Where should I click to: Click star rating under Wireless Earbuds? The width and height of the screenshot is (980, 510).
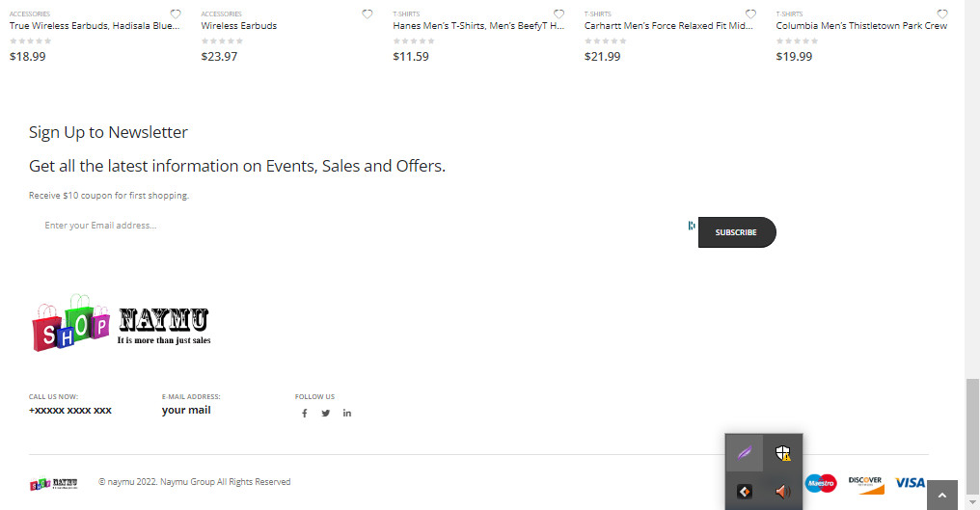(223, 41)
